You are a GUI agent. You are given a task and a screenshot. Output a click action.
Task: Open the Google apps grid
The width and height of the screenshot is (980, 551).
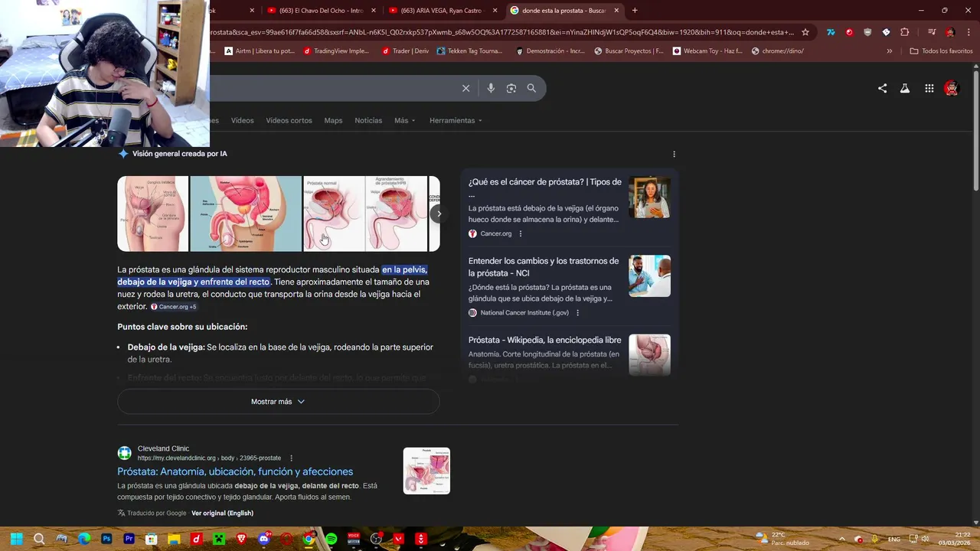(929, 88)
